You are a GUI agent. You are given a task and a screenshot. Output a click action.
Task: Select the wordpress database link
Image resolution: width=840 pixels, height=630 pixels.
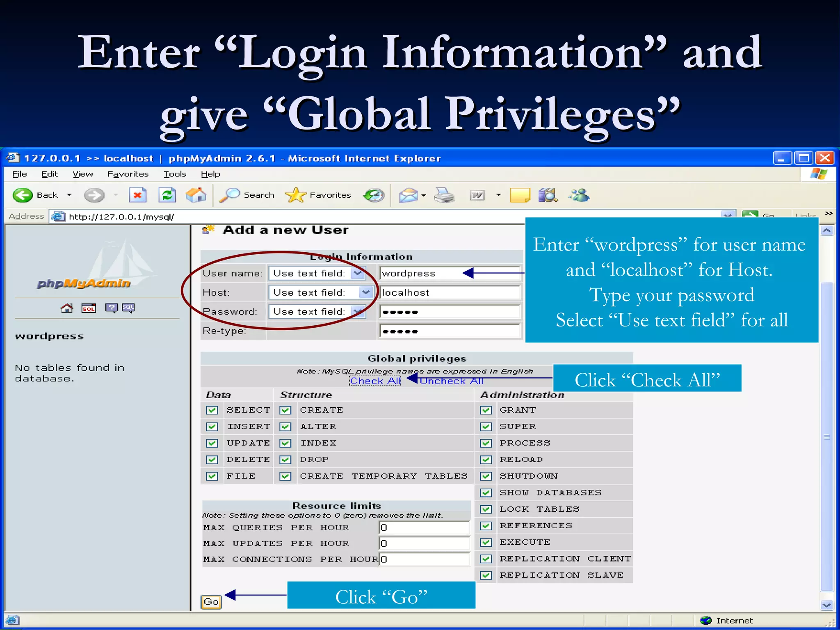click(x=49, y=336)
